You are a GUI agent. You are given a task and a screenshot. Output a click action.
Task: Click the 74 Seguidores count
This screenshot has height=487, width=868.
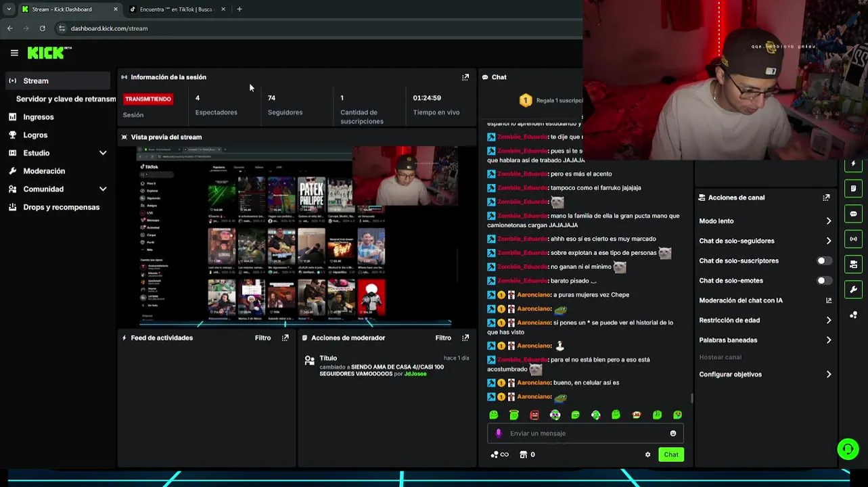point(271,98)
